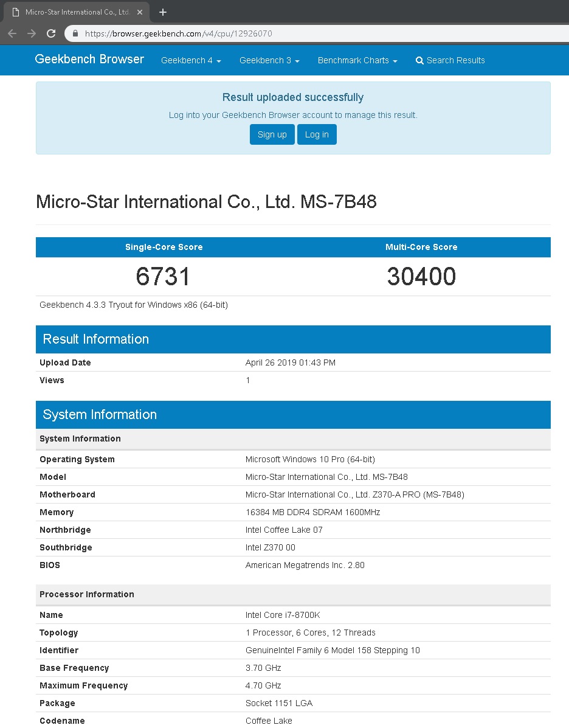Click the upload date April 26 2019 01:43 PM
Image resolution: width=569 pixels, height=728 pixels.
(291, 362)
